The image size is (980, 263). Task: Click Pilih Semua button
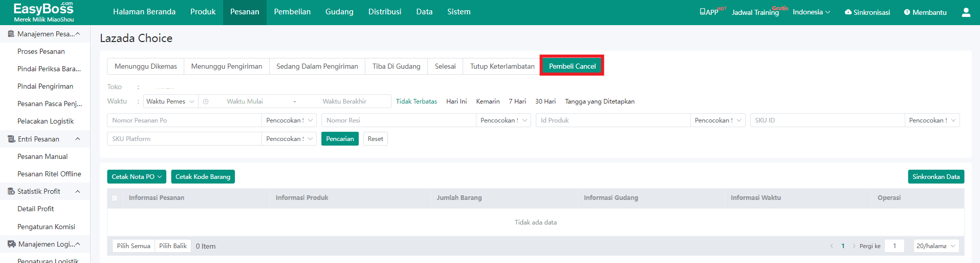pyautogui.click(x=134, y=246)
